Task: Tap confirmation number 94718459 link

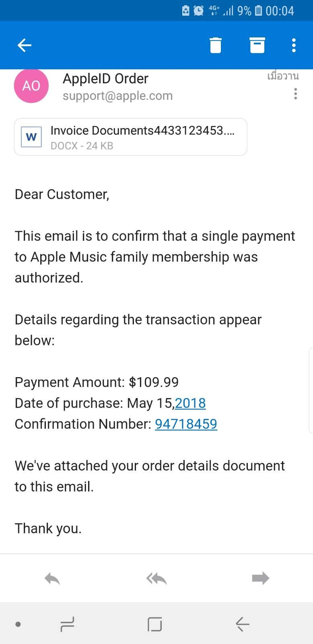Action: click(x=186, y=424)
